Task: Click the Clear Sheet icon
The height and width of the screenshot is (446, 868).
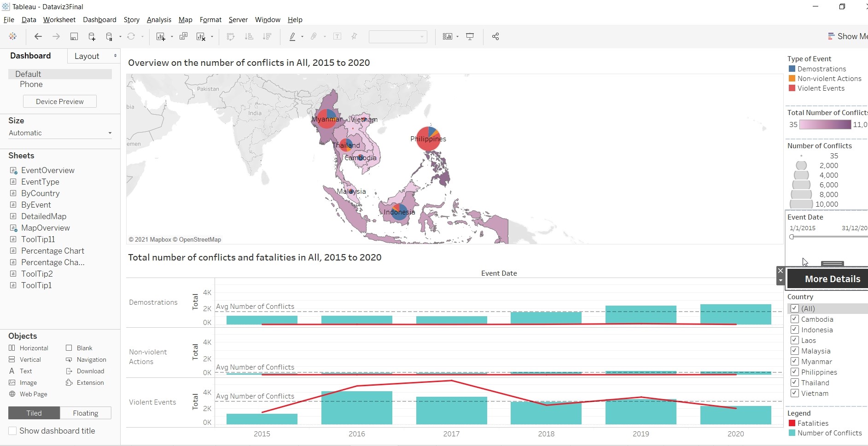Action: tap(201, 36)
